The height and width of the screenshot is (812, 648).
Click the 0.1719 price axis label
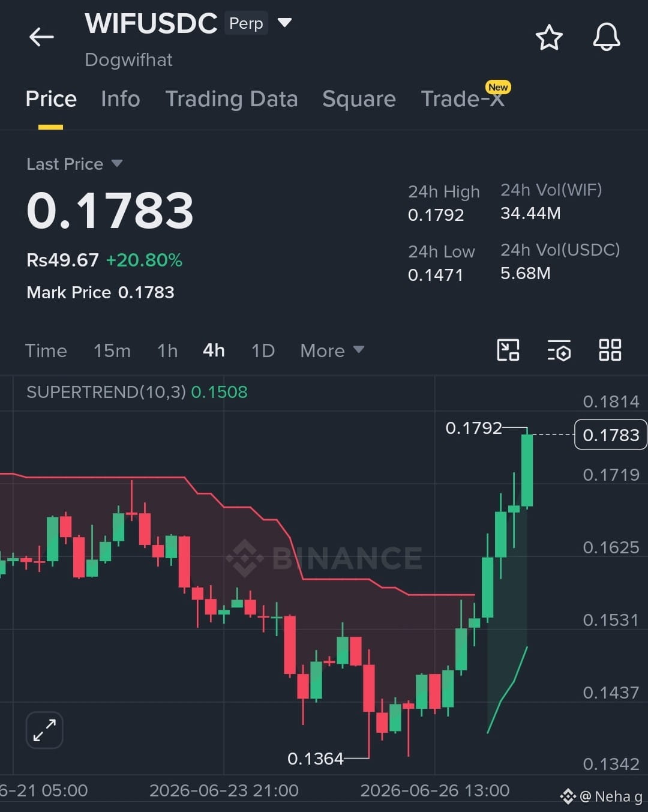click(x=611, y=475)
